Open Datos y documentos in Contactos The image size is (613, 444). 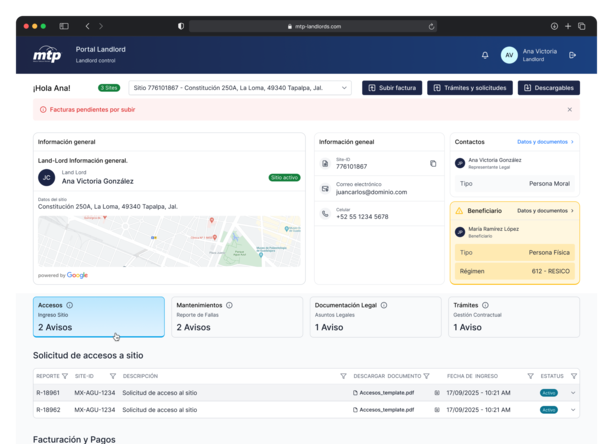coord(545,142)
